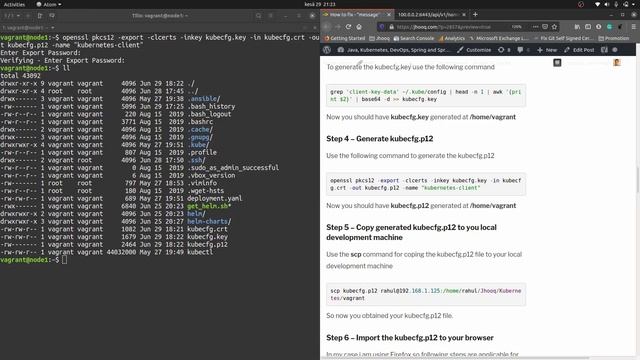
Task: Open the system menu dropdown arrow
Action: 634,4
